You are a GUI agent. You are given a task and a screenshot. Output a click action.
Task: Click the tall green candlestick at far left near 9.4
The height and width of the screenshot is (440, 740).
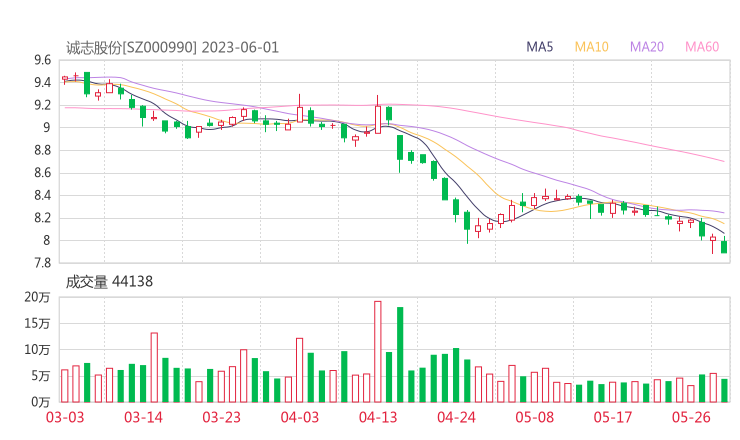pyautogui.click(x=87, y=84)
